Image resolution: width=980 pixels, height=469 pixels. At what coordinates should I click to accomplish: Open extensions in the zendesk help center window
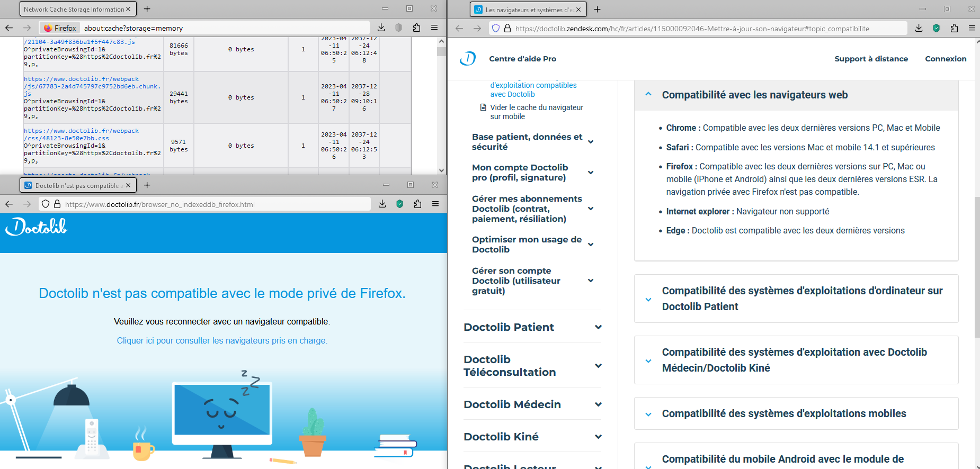coord(954,29)
